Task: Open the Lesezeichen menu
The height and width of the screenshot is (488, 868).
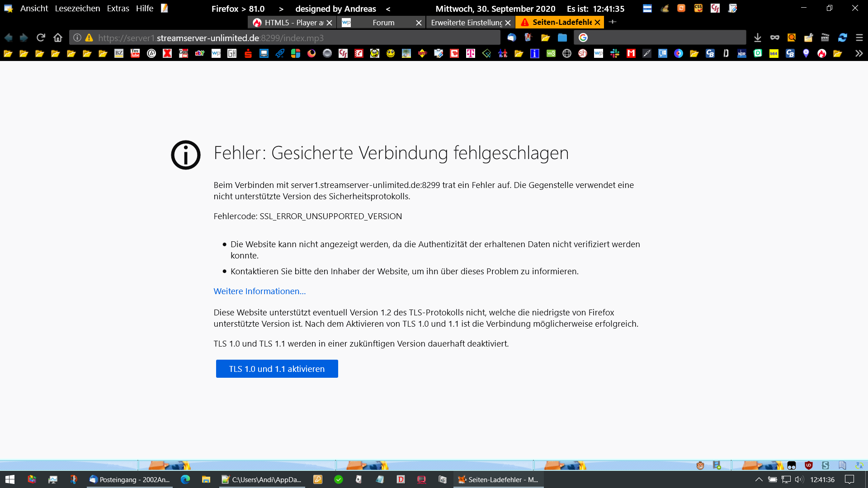Action: 77,8
